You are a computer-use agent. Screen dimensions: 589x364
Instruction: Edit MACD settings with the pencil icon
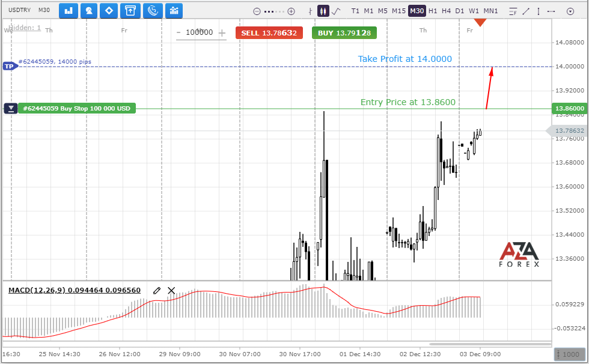tap(157, 291)
